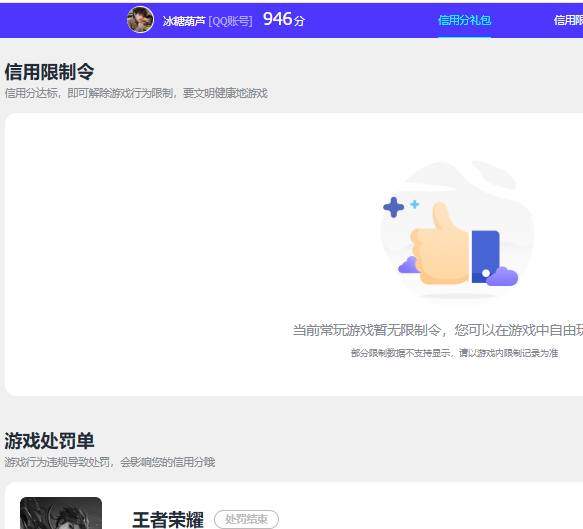
Task: Switch to the 信用分礼包 tab
Action: (464, 20)
